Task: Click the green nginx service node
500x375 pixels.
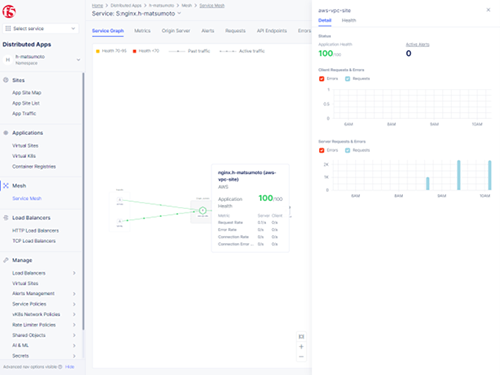Action: click(x=203, y=210)
